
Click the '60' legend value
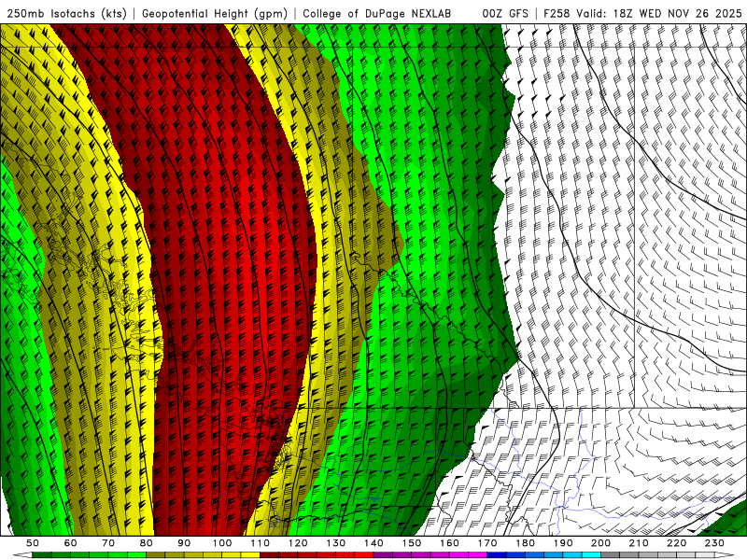(70, 543)
